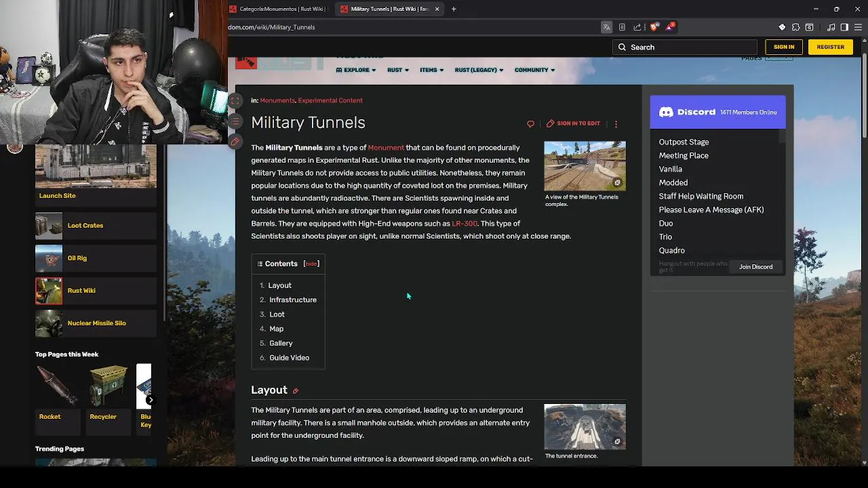868x488 pixels.
Task: Expand the Rust dropdown menu
Action: tap(398, 70)
